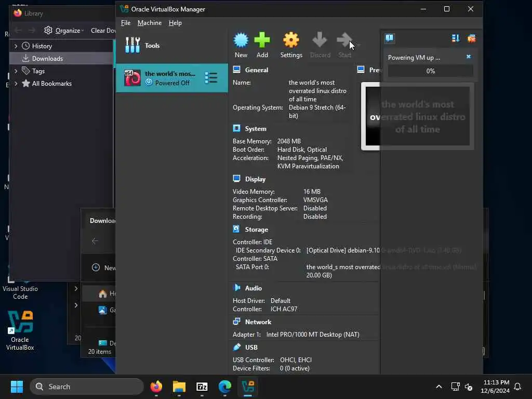Viewport: 532px width, 399px height.
Task: Open Microsoft Edge from the taskbar
Action: pos(224,387)
